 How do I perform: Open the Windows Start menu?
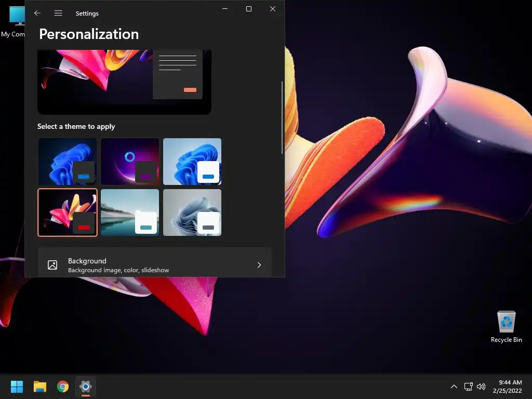17,387
